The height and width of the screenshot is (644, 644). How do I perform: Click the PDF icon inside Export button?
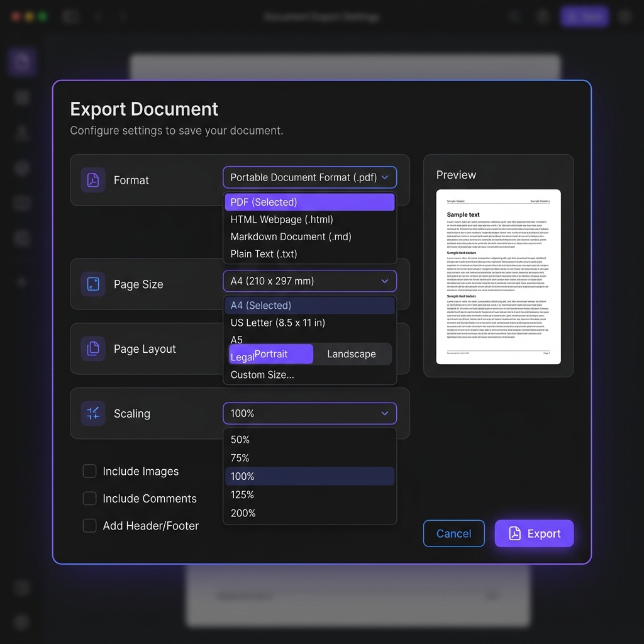[514, 533]
